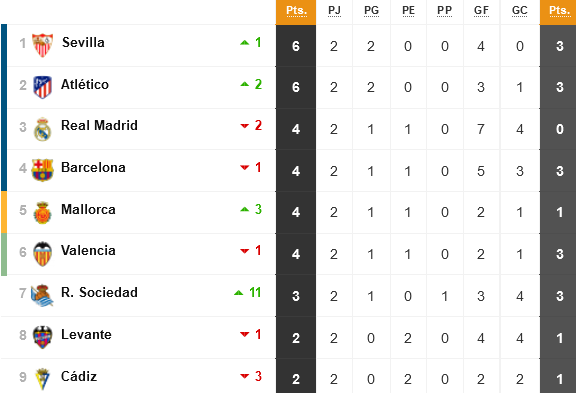Click the green up arrow beside Mallorca
This screenshot has width=576, height=393.
click(x=245, y=209)
